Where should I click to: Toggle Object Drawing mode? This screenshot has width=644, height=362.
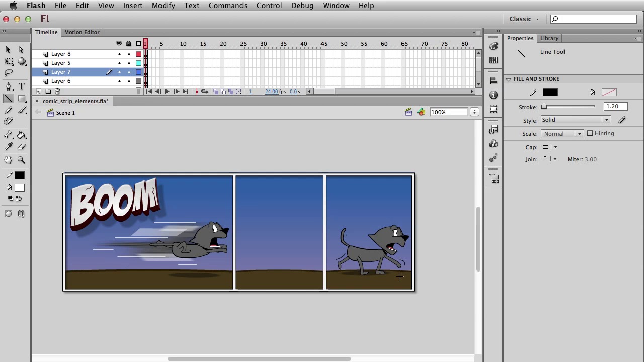point(9,214)
